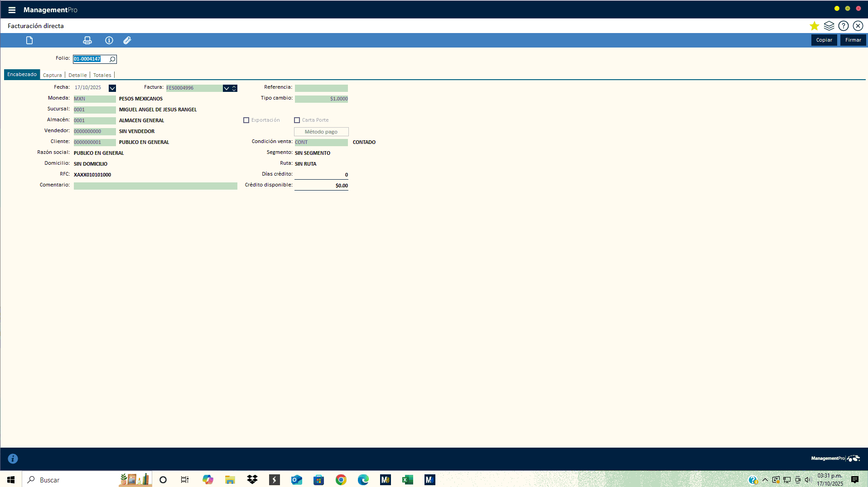Image resolution: width=868 pixels, height=487 pixels.
Task: Open the hamburger main menu
Action: click(12, 10)
